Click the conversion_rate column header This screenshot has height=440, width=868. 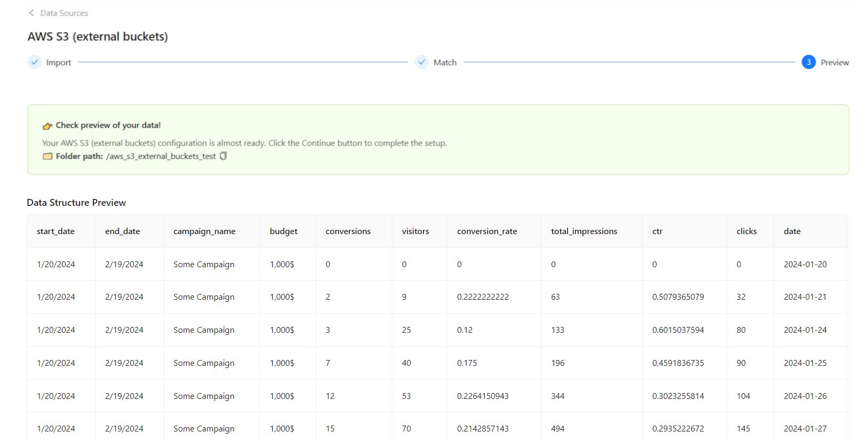487,231
